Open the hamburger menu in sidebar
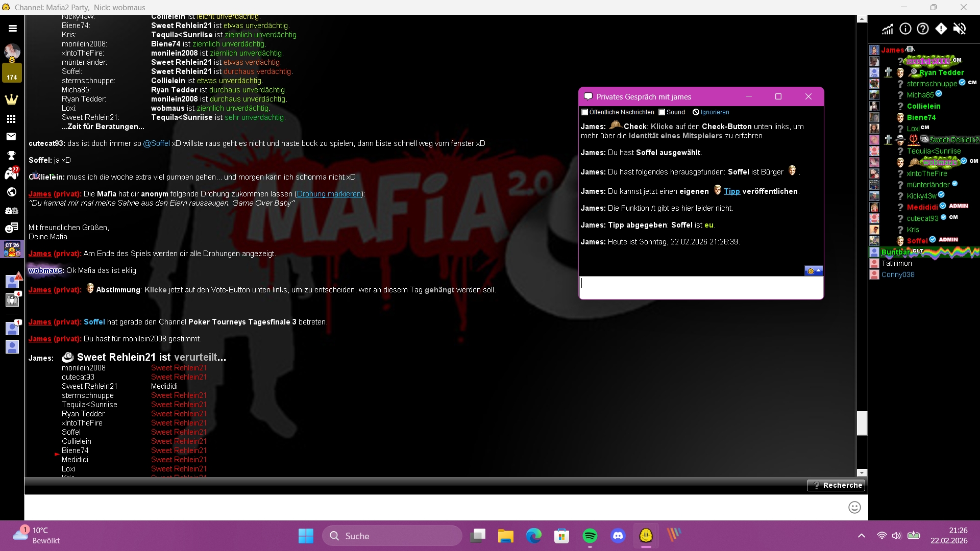 [x=12, y=29]
